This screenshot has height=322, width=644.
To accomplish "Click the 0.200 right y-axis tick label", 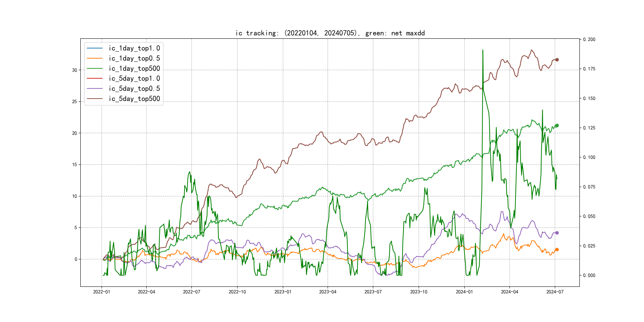I will click(589, 40).
